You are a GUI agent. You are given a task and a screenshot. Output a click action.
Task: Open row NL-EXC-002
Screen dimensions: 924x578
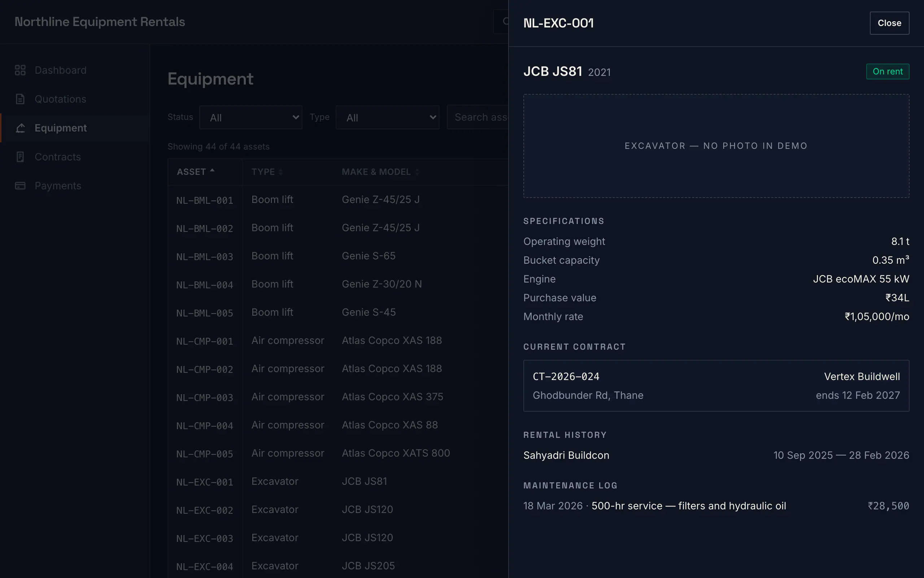(338, 510)
